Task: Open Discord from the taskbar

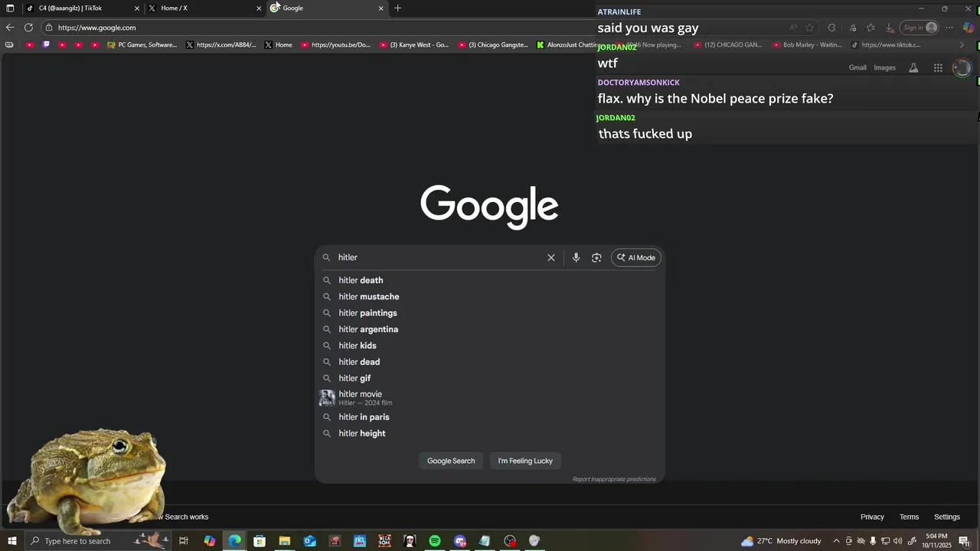Action: coord(459,541)
